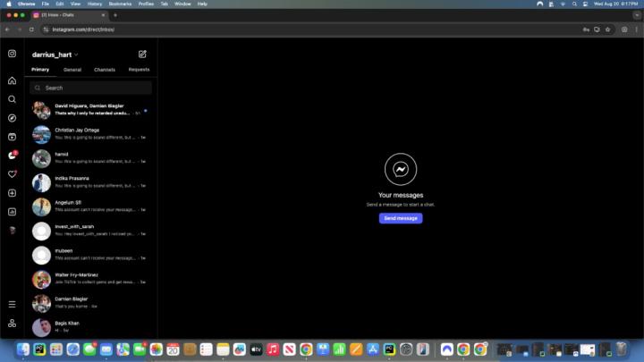Click the message Search field
The width and height of the screenshot is (644, 362).
pos(91,88)
